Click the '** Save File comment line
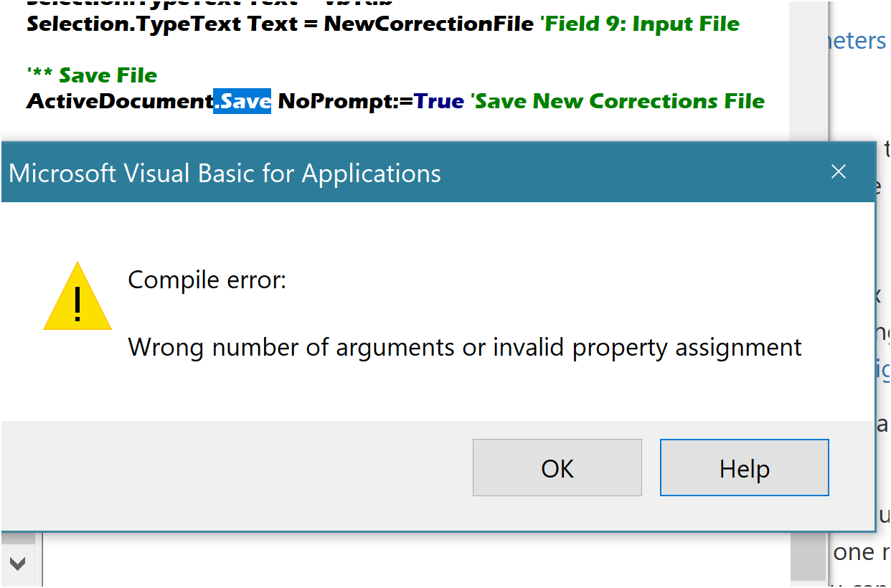Viewport: 891px width, 588px height. [x=92, y=75]
